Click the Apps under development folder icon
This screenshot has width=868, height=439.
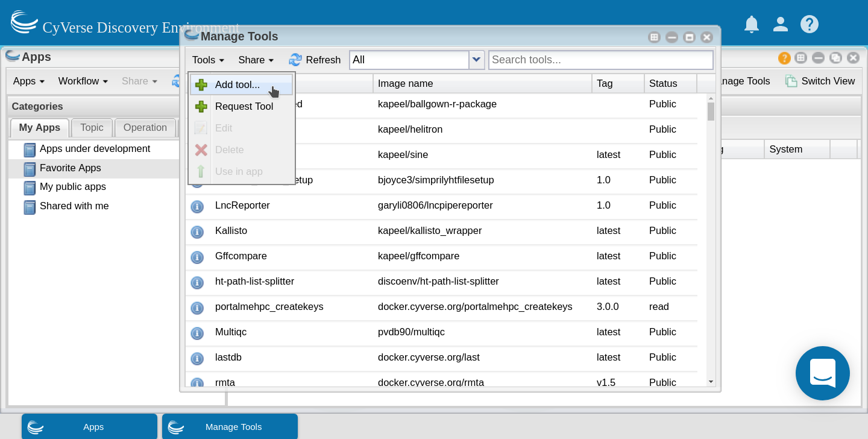[30, 150]
